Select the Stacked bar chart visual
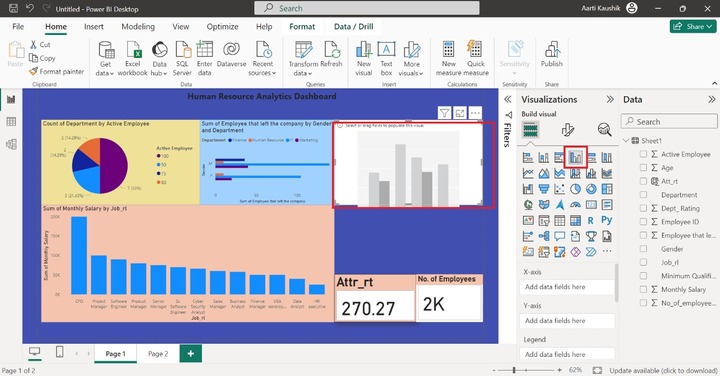Screen dimensions: 720x376 pos(528,158)
